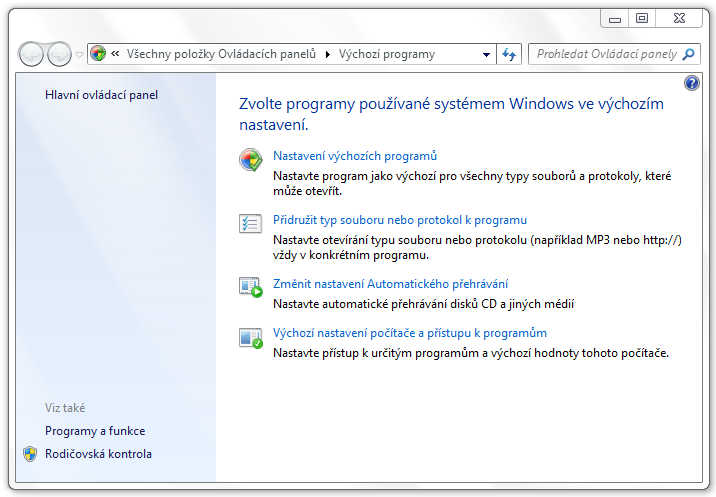Image resolution: width=716 pixels, height=497 pixels.
Task: Click the Přidružit typ souboru checklist icon
Action: (x=250, y=223)
